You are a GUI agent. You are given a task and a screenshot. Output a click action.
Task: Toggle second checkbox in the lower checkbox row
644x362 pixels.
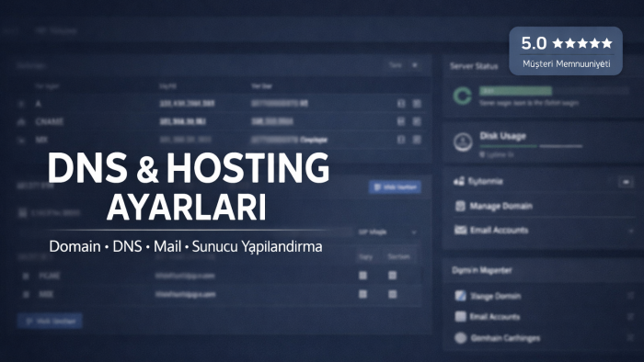(x=393, y=294)
